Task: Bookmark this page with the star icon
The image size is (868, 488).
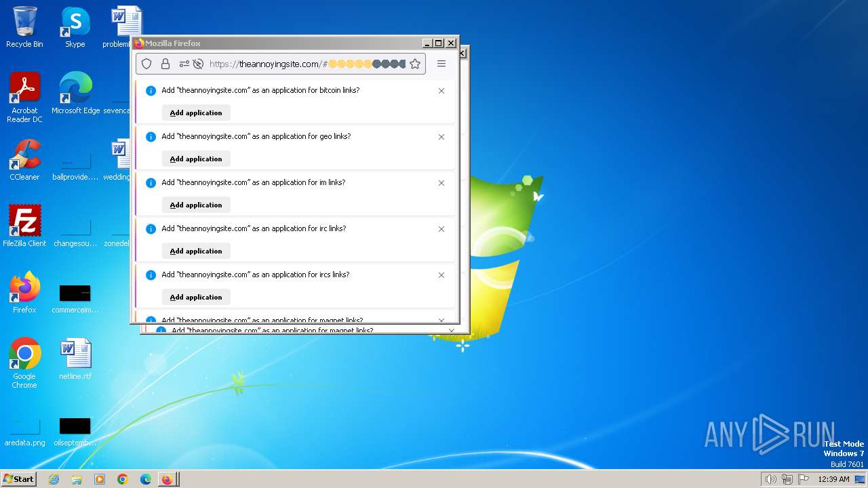Action: pos(415,64)
